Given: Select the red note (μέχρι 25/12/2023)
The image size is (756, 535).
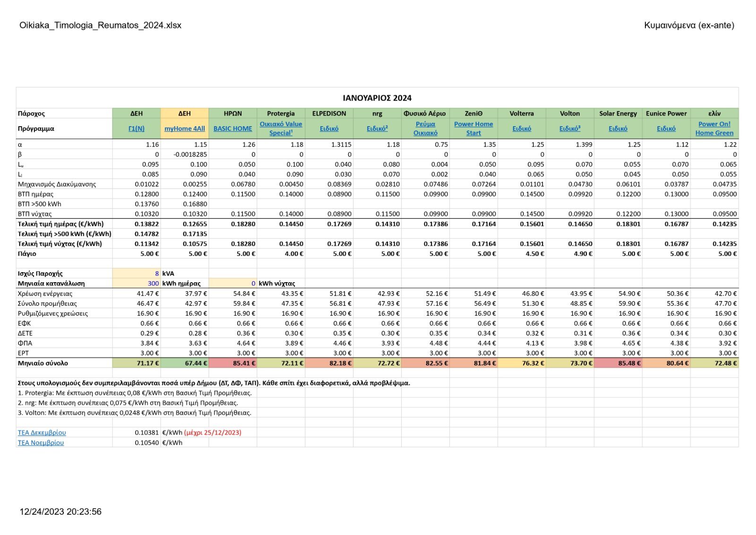Looking at the screenshot, I should pos(213,432).
